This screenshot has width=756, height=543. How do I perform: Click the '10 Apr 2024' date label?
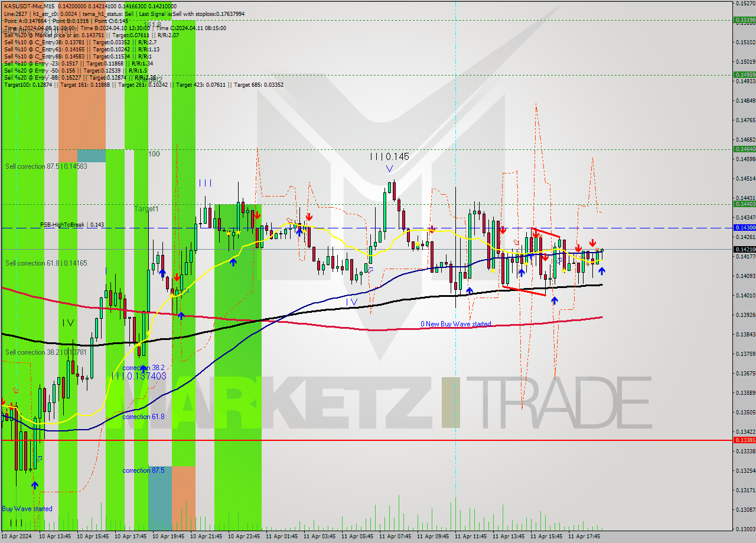coord(17,537)
